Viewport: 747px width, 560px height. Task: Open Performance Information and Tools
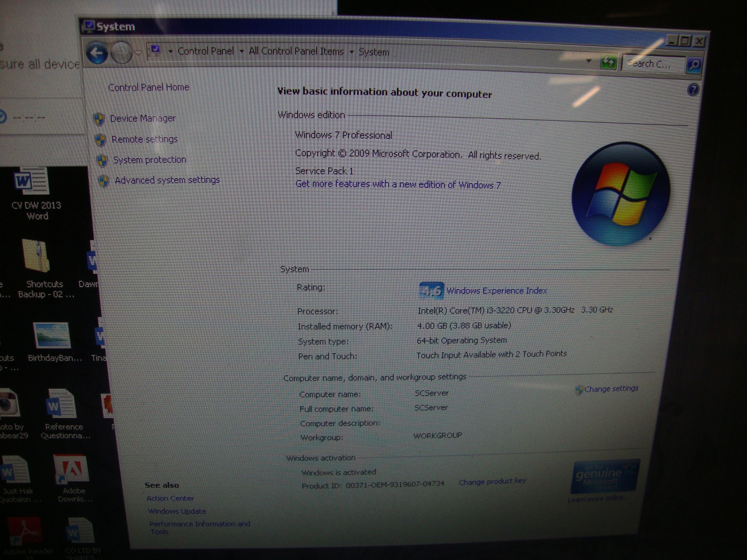click(x=200, y=528)
